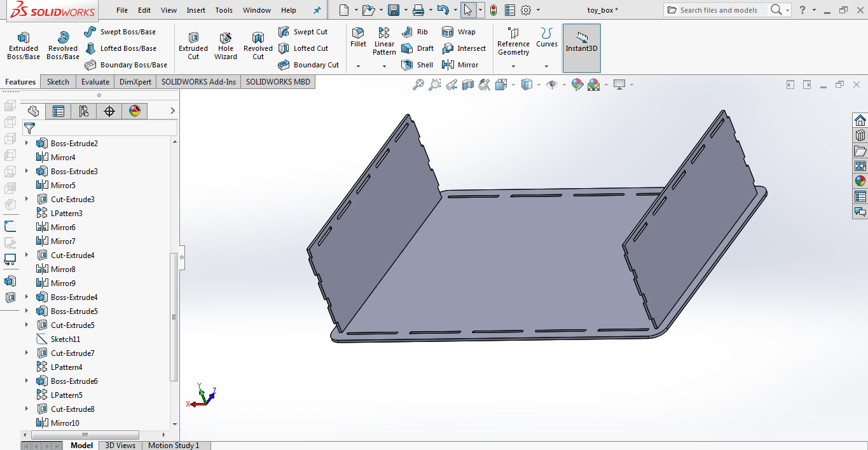Open the Curves tool
The width and height of the screenshot is (868, 450).
pyautogui.click(x=546, y=37)
